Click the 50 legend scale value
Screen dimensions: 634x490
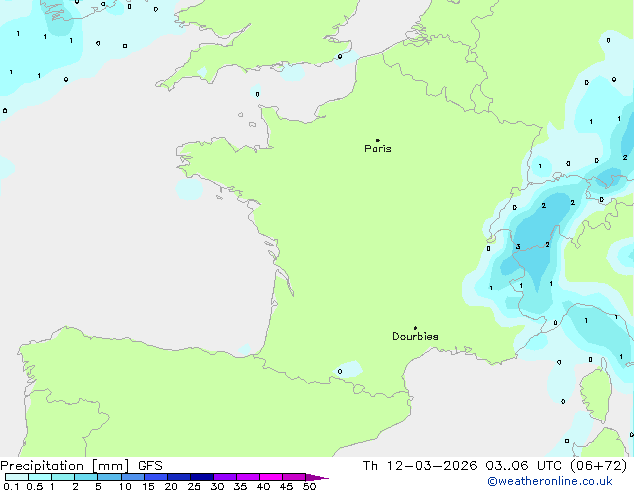pos(310,486)
